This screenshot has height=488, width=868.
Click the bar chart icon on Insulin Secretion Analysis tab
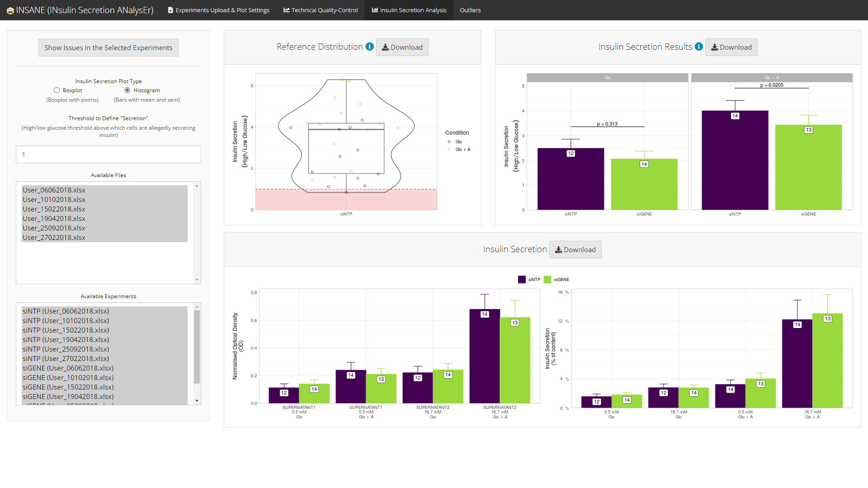375,10
